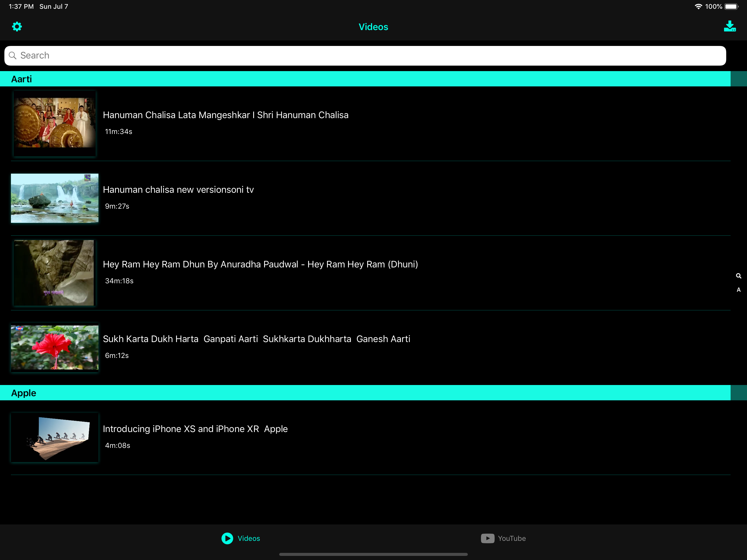Tap the 1:37 PM clock in the status bar
The height and width of the screenshot is (560, 747).
click(21, 6)
